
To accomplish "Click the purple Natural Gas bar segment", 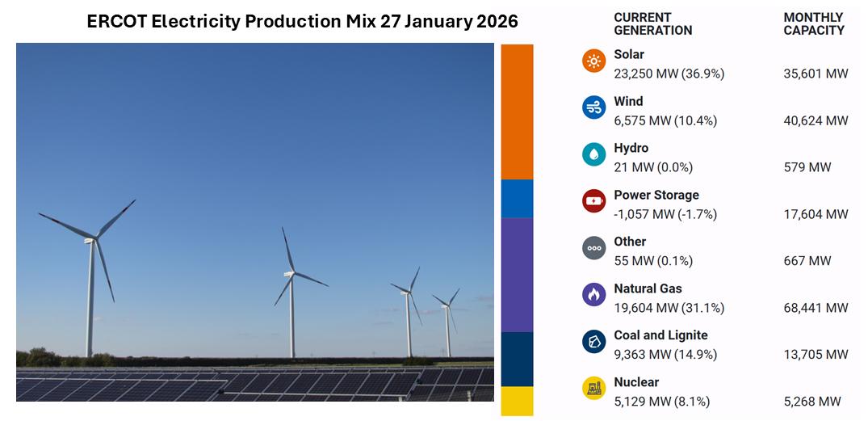I will (x=517, y=275).
